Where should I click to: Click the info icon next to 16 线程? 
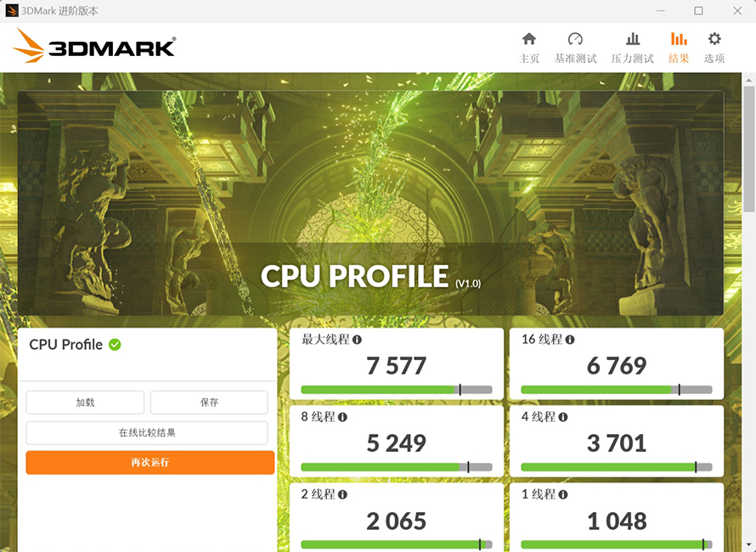(569, 340)
